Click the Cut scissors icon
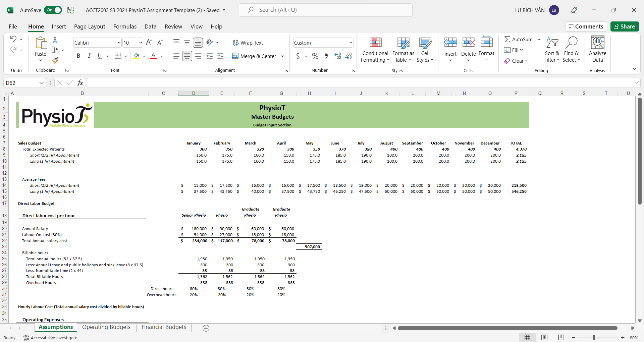This screenshot has width=644, height=342. pyautogui.click(x=55, y=40)
